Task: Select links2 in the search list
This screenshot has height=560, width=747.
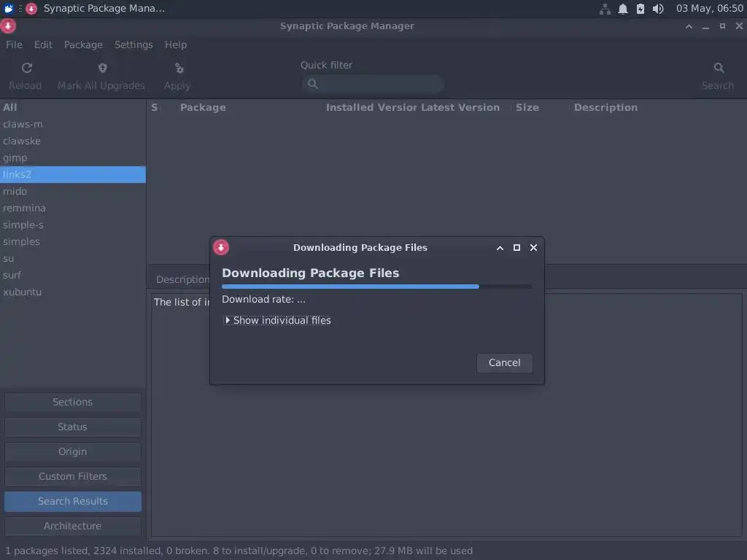Action: (x=73, y=175)
